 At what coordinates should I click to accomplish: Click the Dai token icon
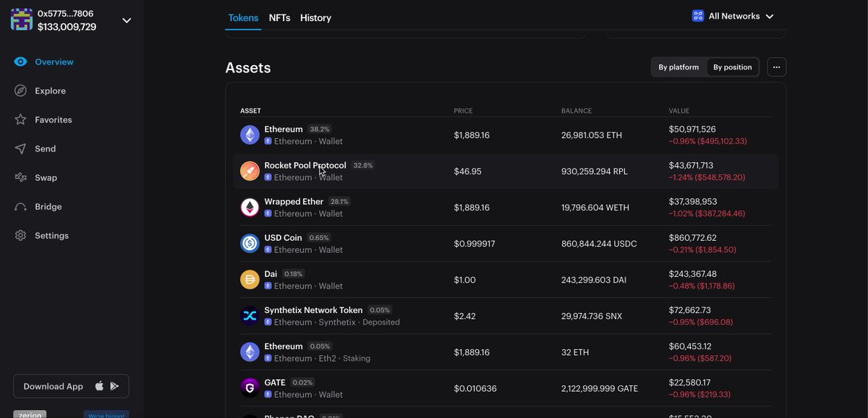pyautogui.click(x=250, y=280)
